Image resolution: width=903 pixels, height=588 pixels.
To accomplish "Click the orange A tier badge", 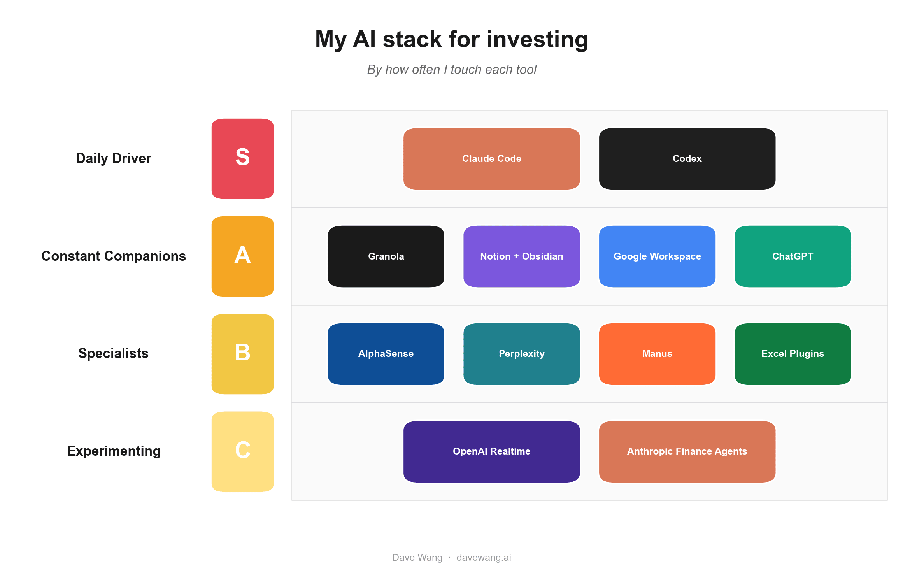I will [x=242, y=256].
